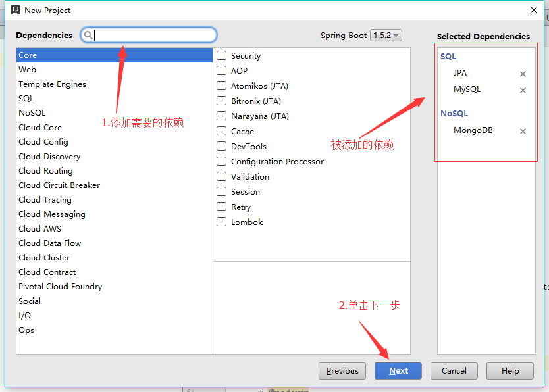Image resolution: width=549 pixels, height=392 pixels.
Task: Open Cloud Tracing category
Action: click(115, 200)
